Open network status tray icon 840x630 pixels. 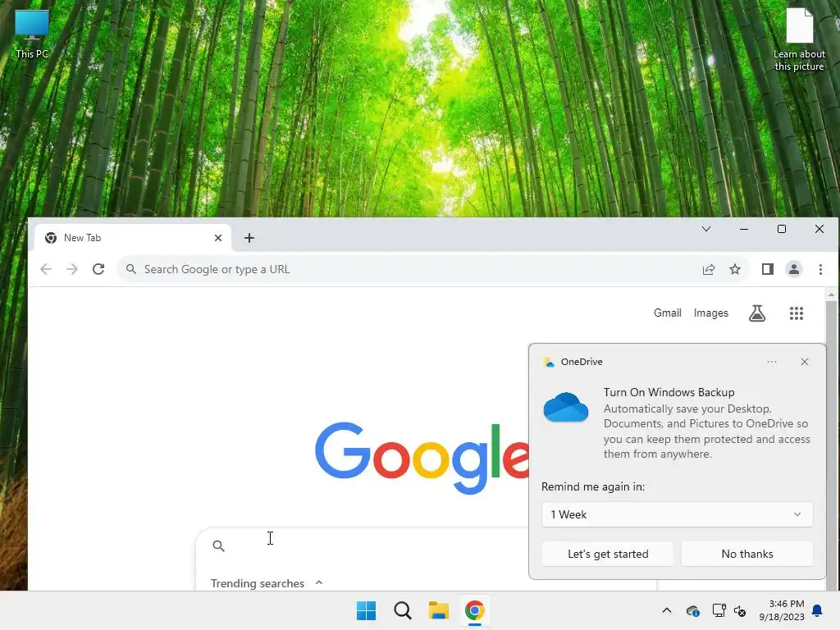click(719, 610)
